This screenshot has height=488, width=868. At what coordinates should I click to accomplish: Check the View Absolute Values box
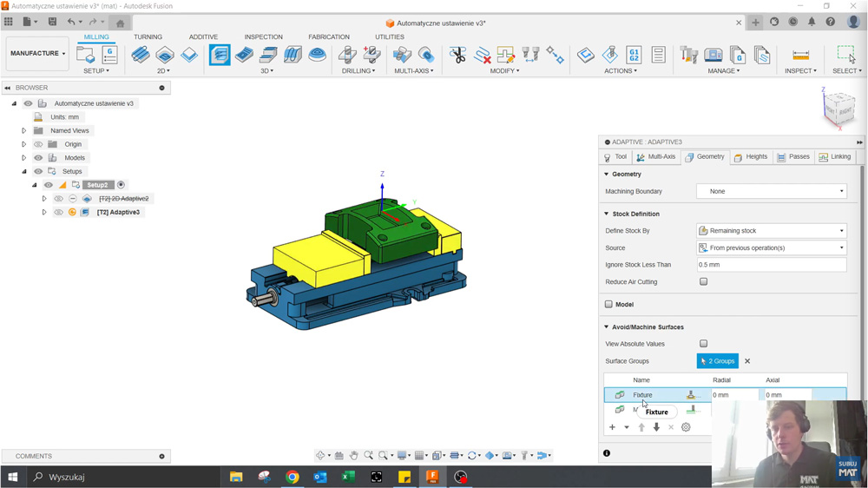(703, 344)
